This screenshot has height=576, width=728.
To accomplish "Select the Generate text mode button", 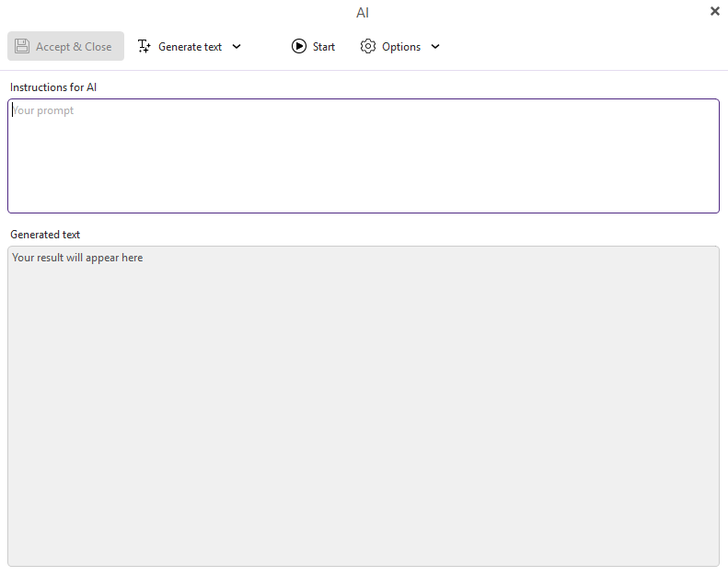I will 190,46.
